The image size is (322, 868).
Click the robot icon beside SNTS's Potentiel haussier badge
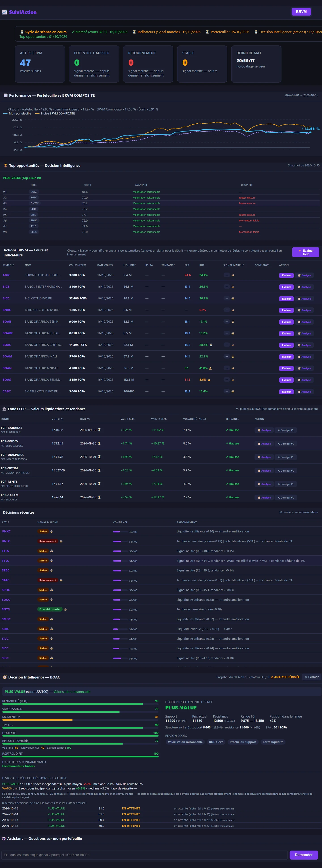pos(65,609)
